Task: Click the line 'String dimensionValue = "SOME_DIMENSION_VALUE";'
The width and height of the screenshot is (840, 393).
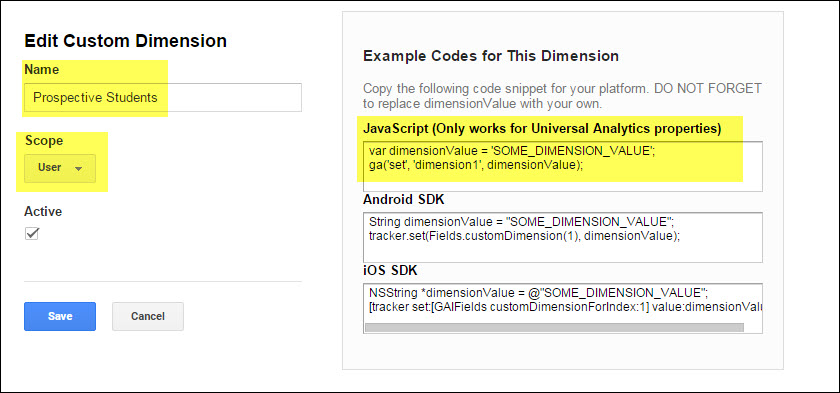Action: pyautogui.click(x=521, y=222)
